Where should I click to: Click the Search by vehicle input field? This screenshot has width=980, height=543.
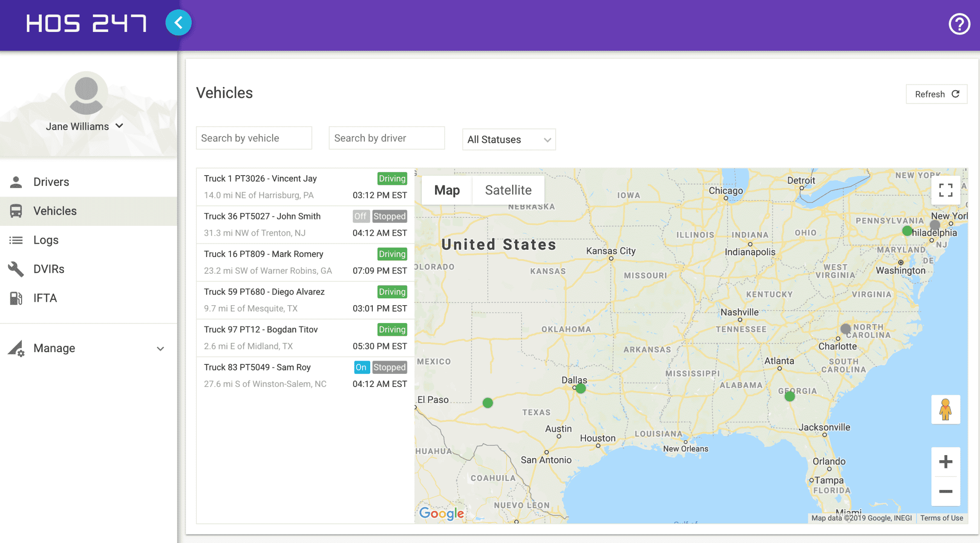click(254, 139)
